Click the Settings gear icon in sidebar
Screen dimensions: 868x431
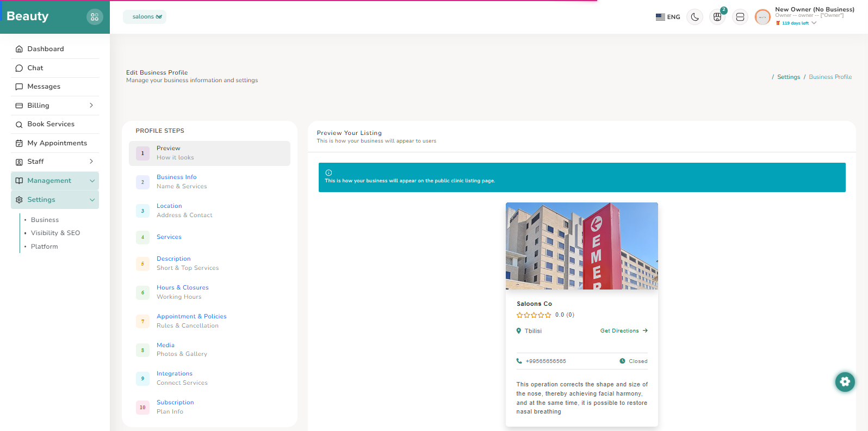coord(19,200)
